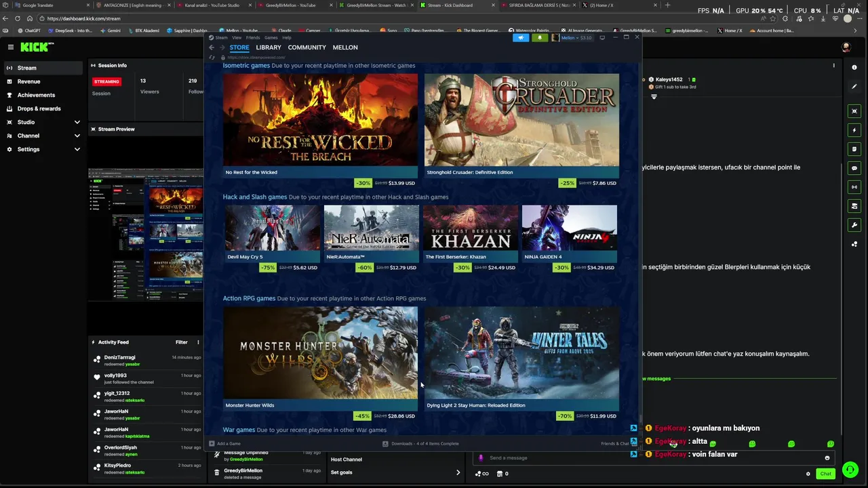
Task: Click the broadcast signal icon
Action: pos(854,187)
